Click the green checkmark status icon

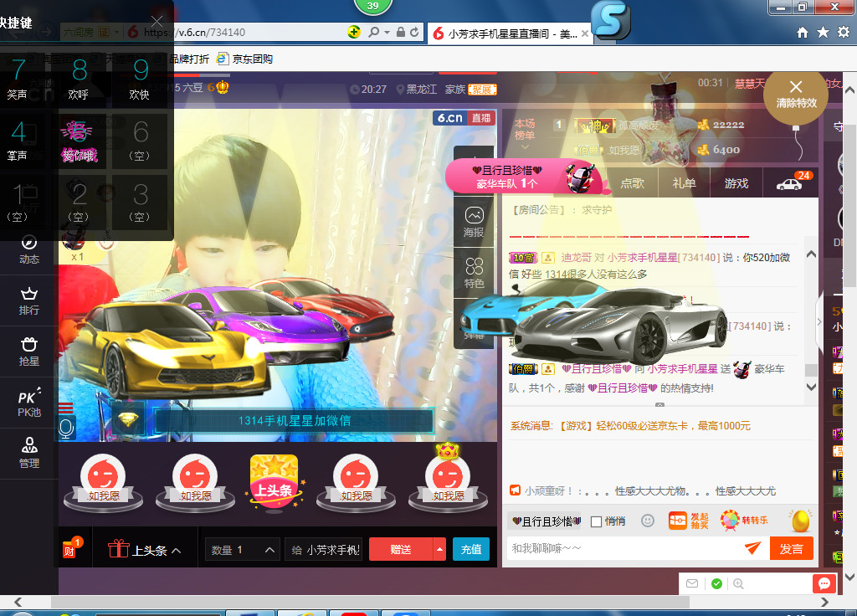pyautogui.click(x=716, y=583)
